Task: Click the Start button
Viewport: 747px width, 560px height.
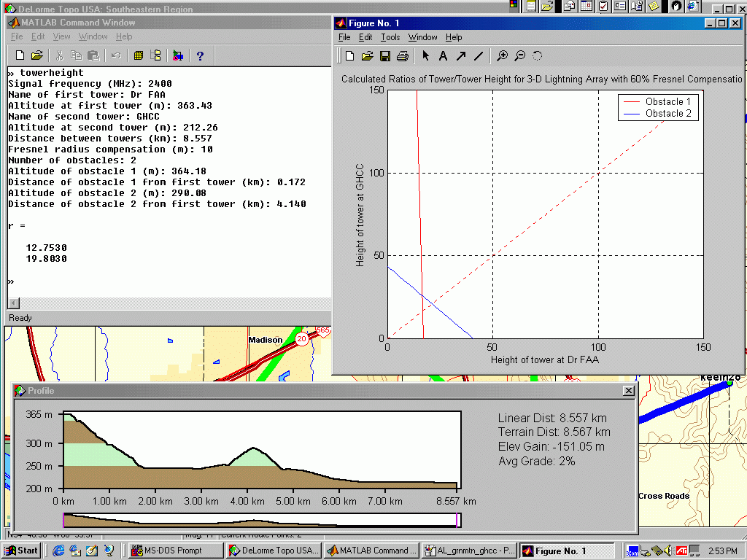Action: [21, 551]
